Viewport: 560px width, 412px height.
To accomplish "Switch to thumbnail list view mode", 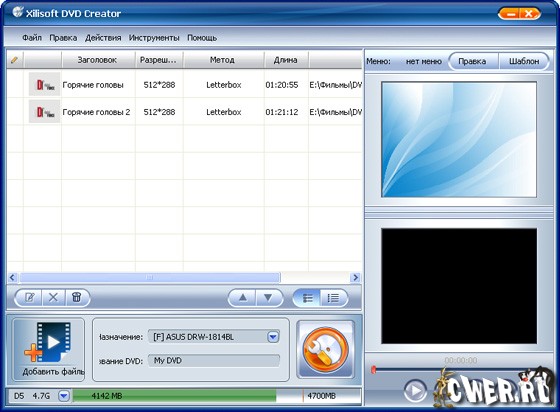I will (x=307, y=297).
